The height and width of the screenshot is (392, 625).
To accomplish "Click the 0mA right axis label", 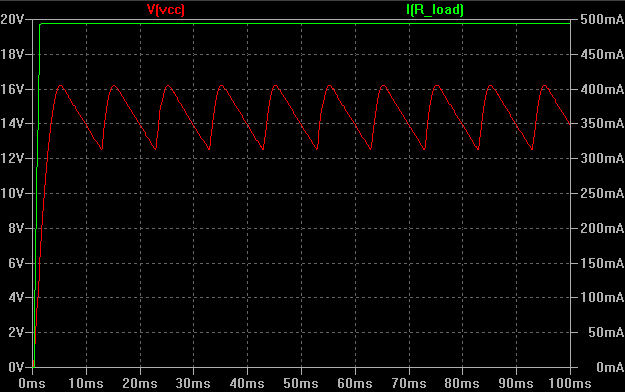I will click(609, 367).
